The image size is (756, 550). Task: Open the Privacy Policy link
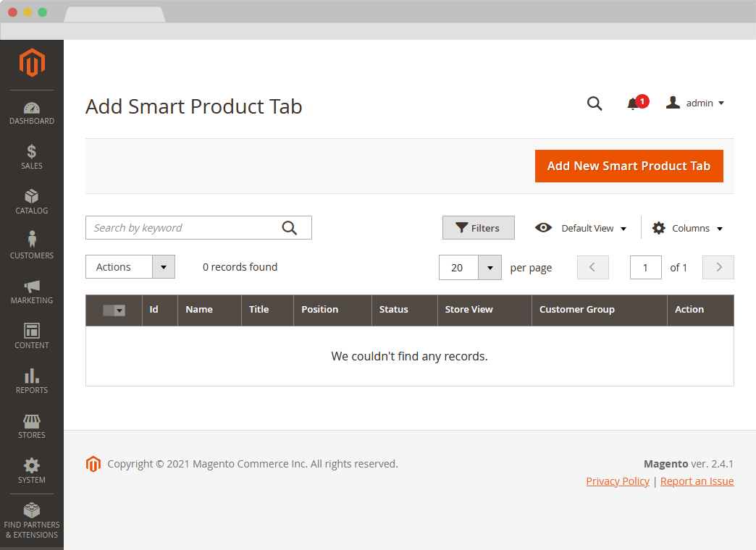[x=618, y=481]
